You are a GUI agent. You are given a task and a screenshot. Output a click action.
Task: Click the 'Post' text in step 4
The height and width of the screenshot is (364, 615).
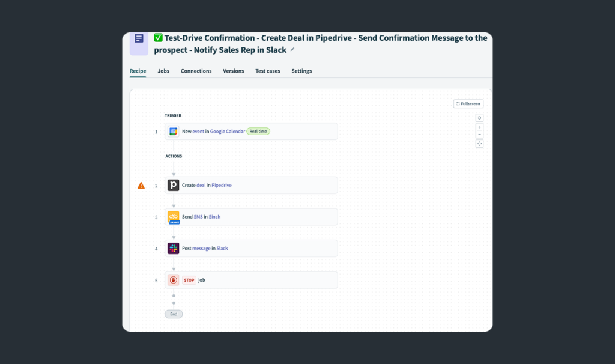(x=186, y=248)
